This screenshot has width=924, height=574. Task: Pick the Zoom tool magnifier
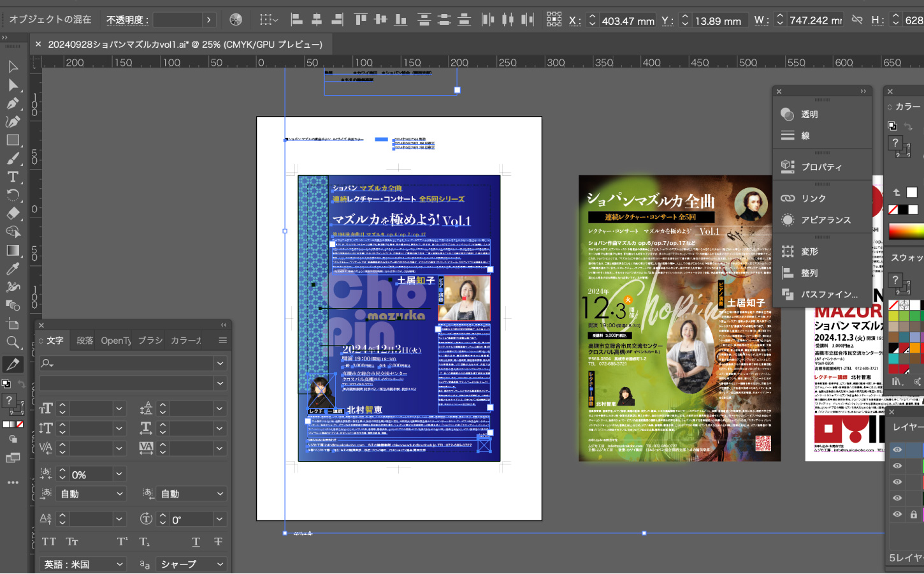13,342
